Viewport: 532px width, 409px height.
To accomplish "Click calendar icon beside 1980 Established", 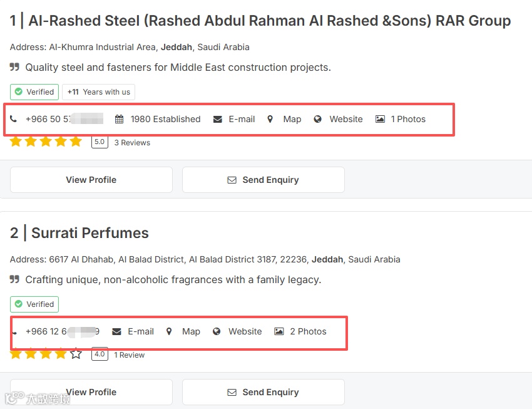I will pyautogui.click(x=119, y=119).
